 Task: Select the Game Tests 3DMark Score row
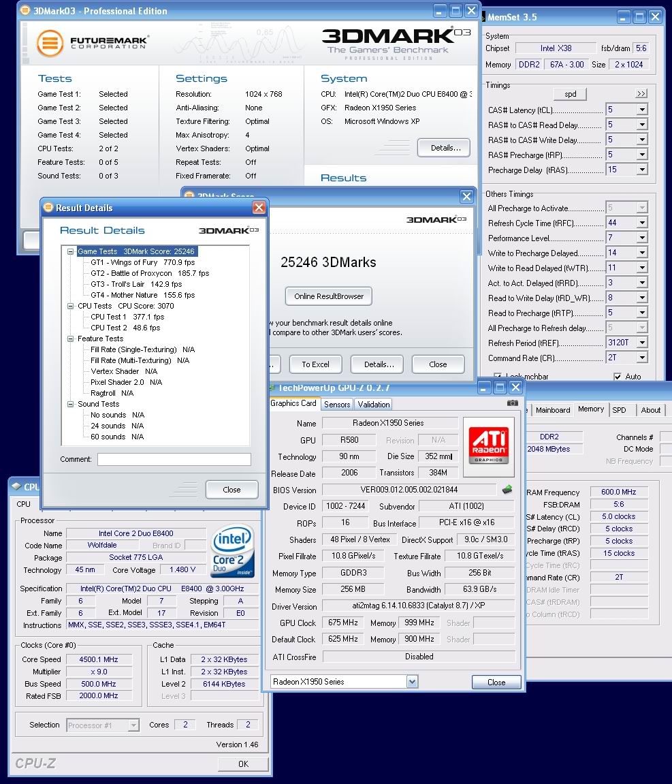click(136, 251)
